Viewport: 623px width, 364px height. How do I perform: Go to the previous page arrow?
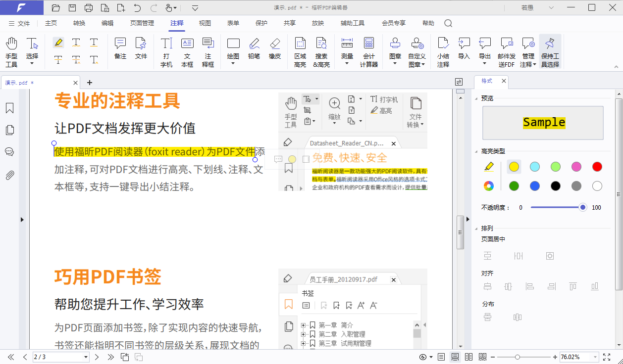[25, 357]
